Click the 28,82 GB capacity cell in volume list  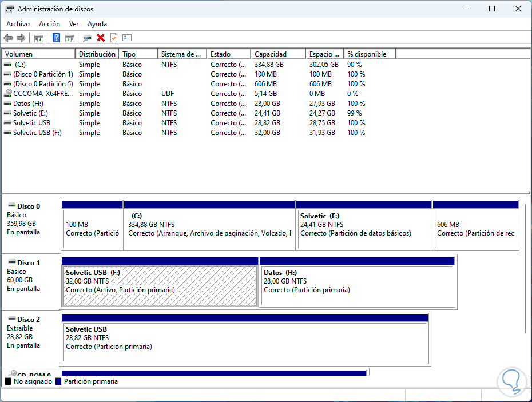coord(267,123)
